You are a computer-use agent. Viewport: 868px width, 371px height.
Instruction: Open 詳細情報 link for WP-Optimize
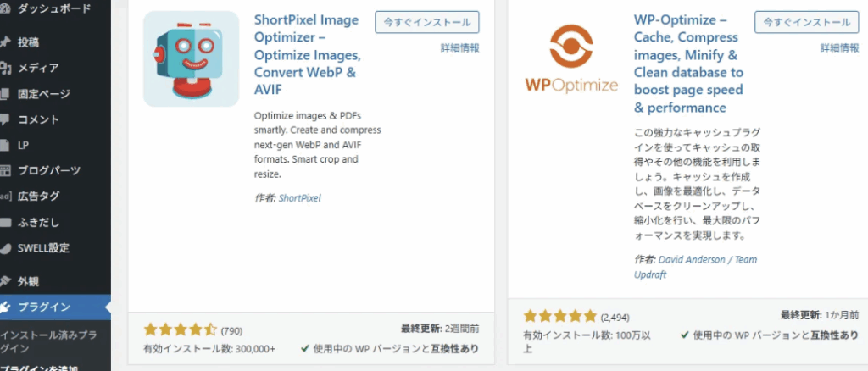click(839, 48)
